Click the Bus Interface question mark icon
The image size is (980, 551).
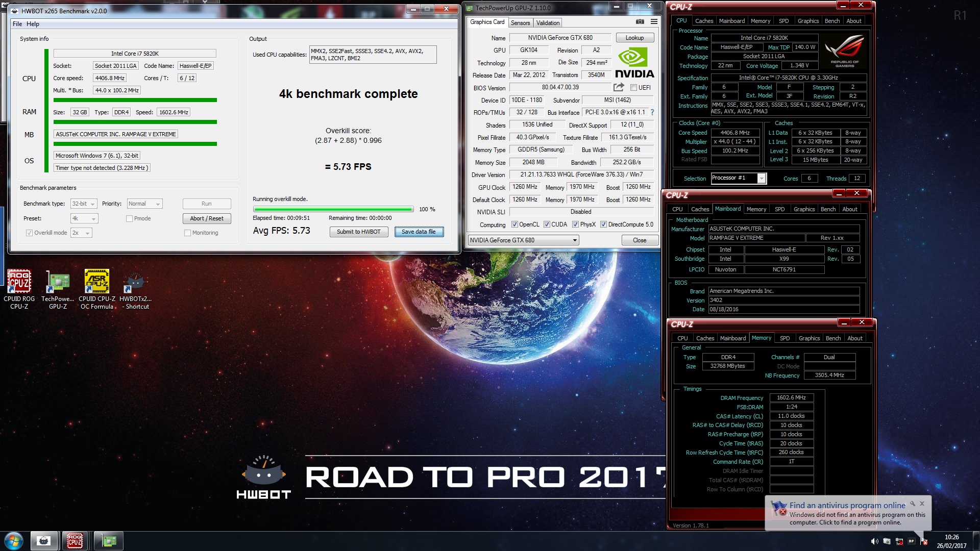(x=652, y=112)
